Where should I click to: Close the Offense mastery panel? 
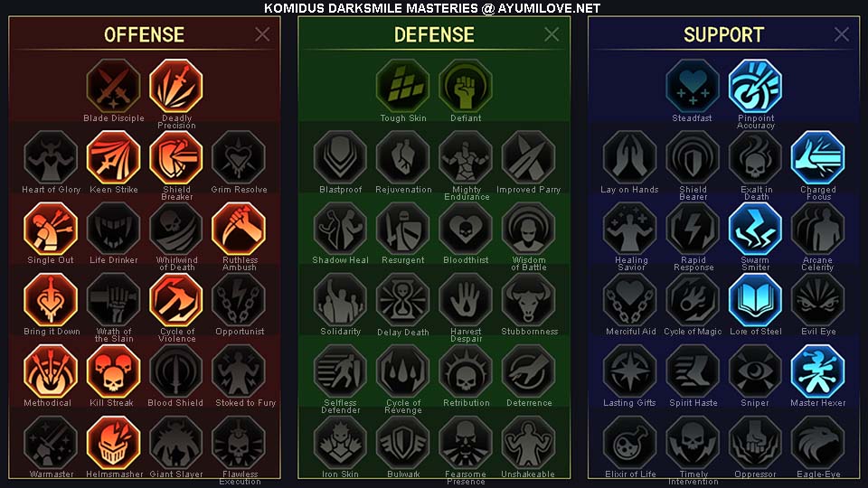click(x=262, y=34)
